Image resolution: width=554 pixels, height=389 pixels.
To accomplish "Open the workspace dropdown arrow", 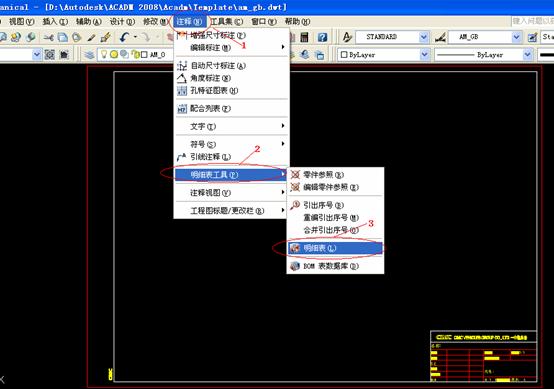I will pyautogui.click(x=37, y=55).
